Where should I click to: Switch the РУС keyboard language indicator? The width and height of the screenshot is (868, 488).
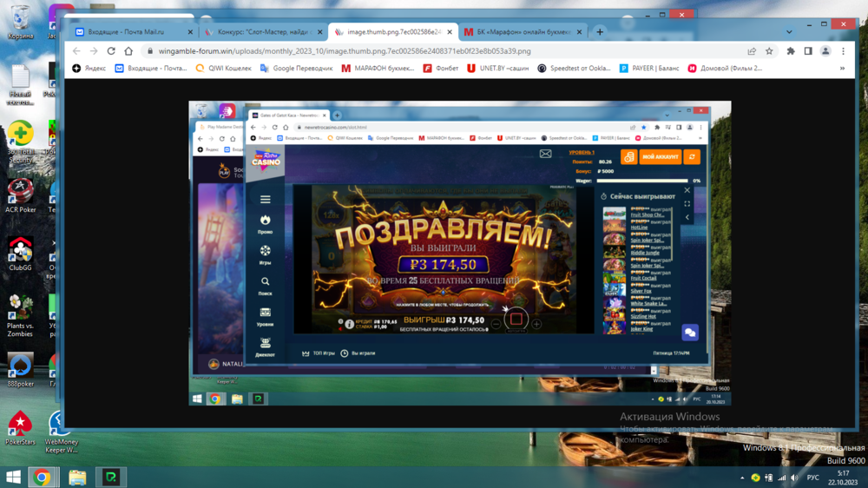[813, 478]
